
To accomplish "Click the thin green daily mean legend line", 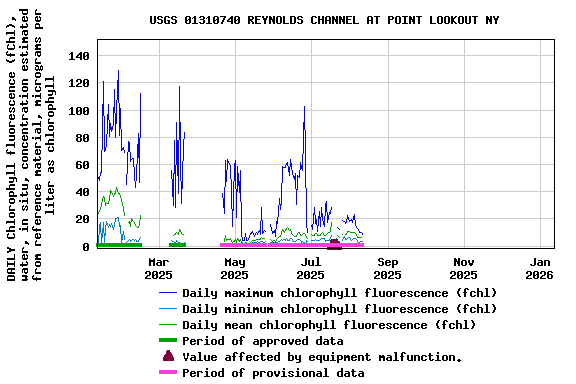I will coord(168,325).
